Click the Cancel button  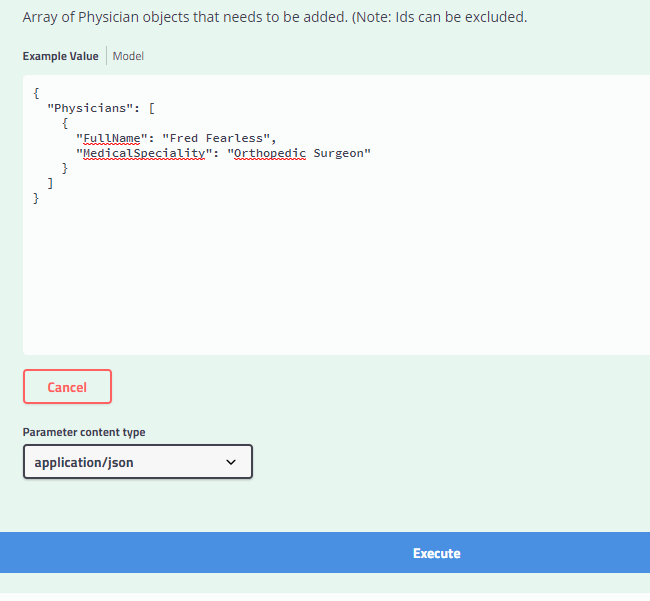(67, 387)
